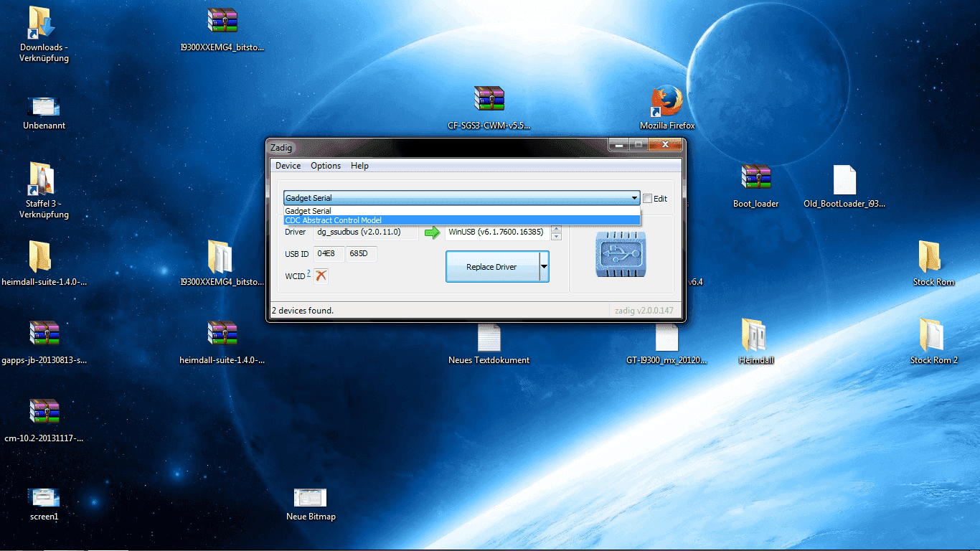
Task: Select the CF-SGS3-CWM-v5.5 archive icon
Action: tap(489, 108)
